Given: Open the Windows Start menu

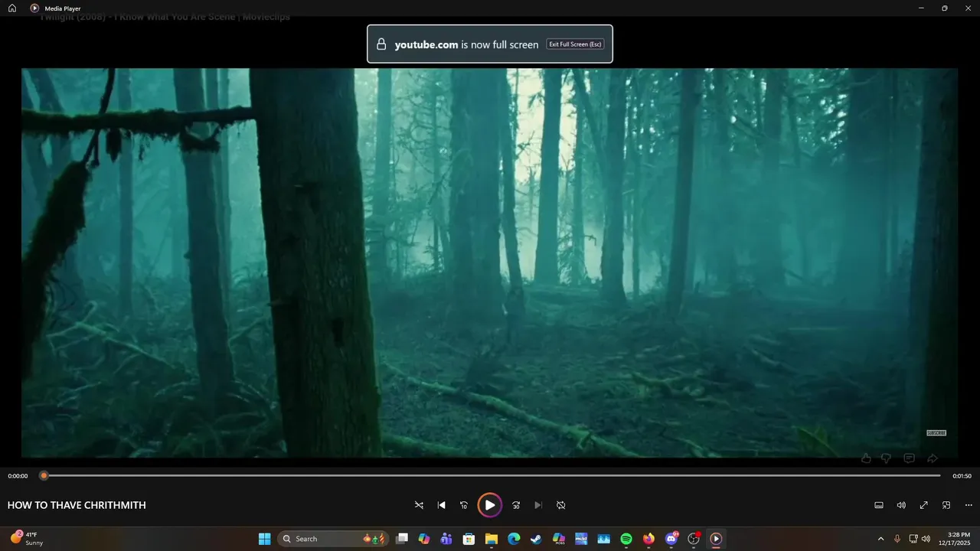Looking at the screenshot, I should pyautogui.click(x=264, y=539).
